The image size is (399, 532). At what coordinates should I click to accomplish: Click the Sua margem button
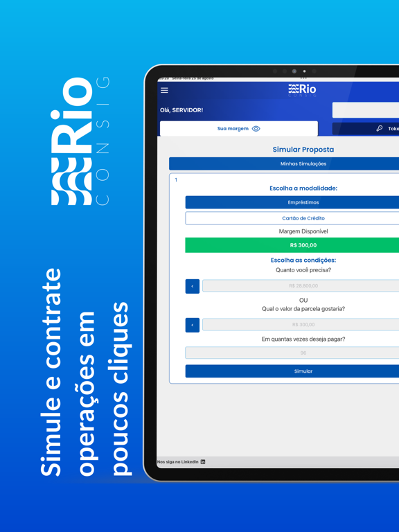(x=239, y=129)
